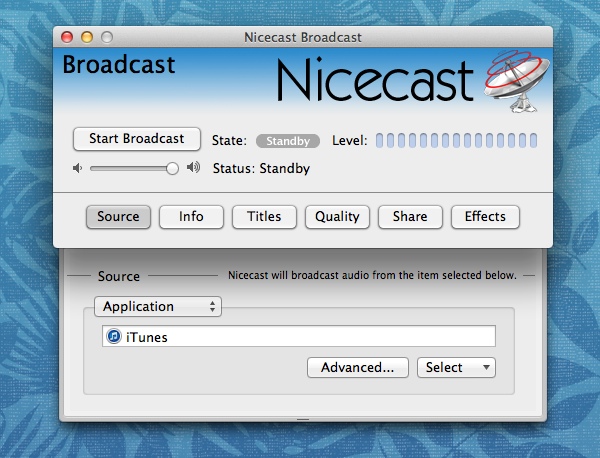The width and height of the screenshot is (600, 458).
Task: Click the volume slider knob
Action: (x=172, y=168)
